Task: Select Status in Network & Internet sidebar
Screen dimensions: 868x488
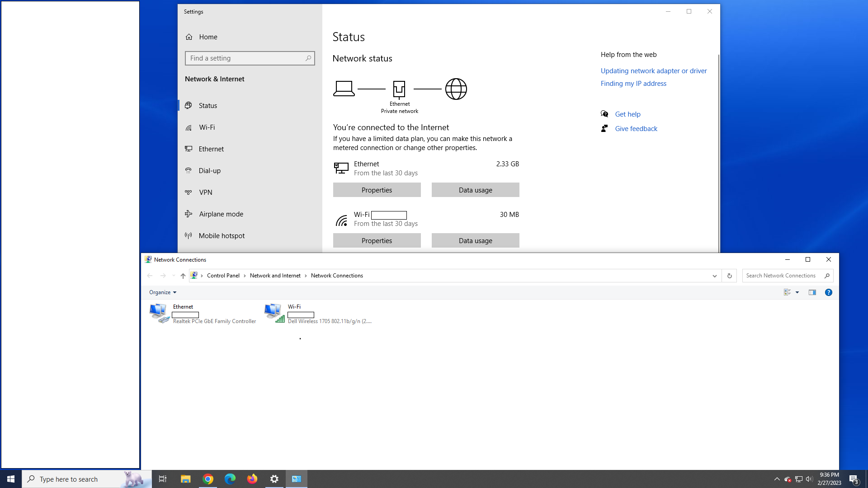Action: tap(208, 106)
